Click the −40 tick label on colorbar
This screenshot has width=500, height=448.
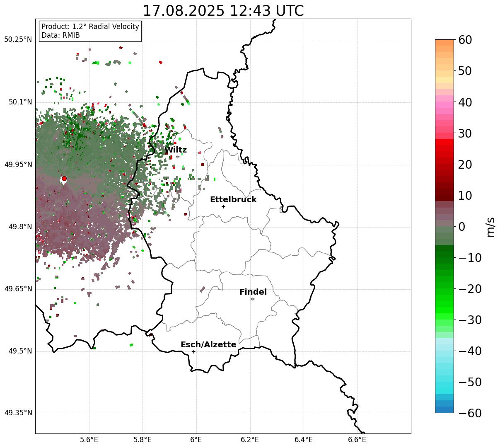[470, 351]
